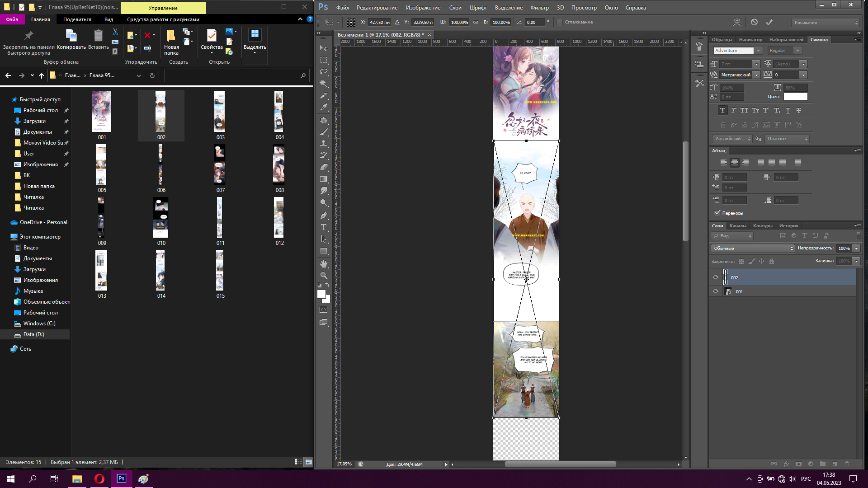The height and width of the screenshot is (488, 868).
Task: Switch to the Каналы tab
Action: tap(738, 225)
